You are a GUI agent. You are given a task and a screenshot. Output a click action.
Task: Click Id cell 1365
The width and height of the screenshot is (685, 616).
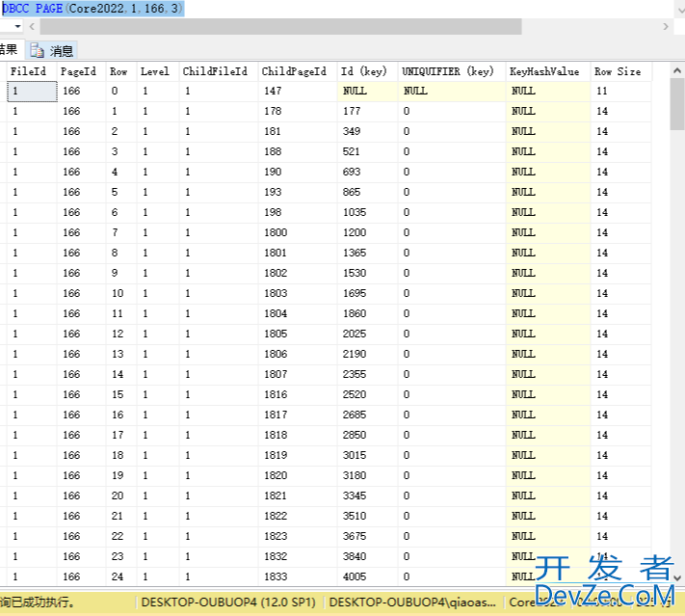[367, 253]
